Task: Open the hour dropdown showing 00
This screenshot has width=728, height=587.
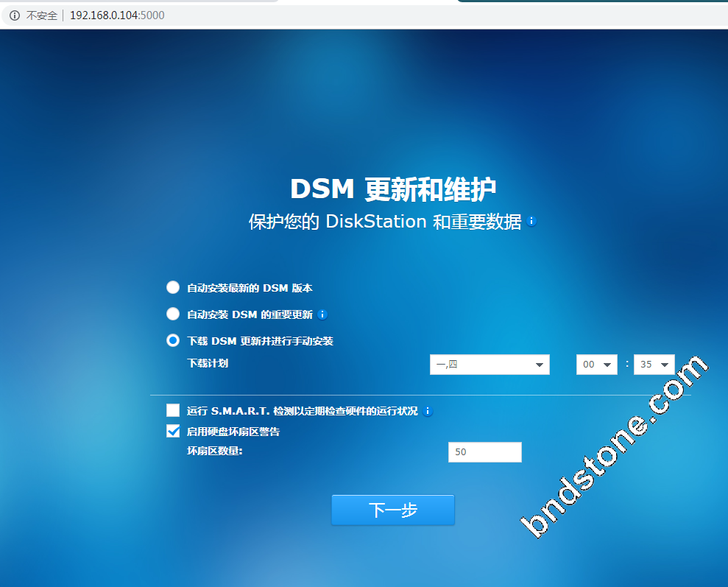Action: pos(597,365)
